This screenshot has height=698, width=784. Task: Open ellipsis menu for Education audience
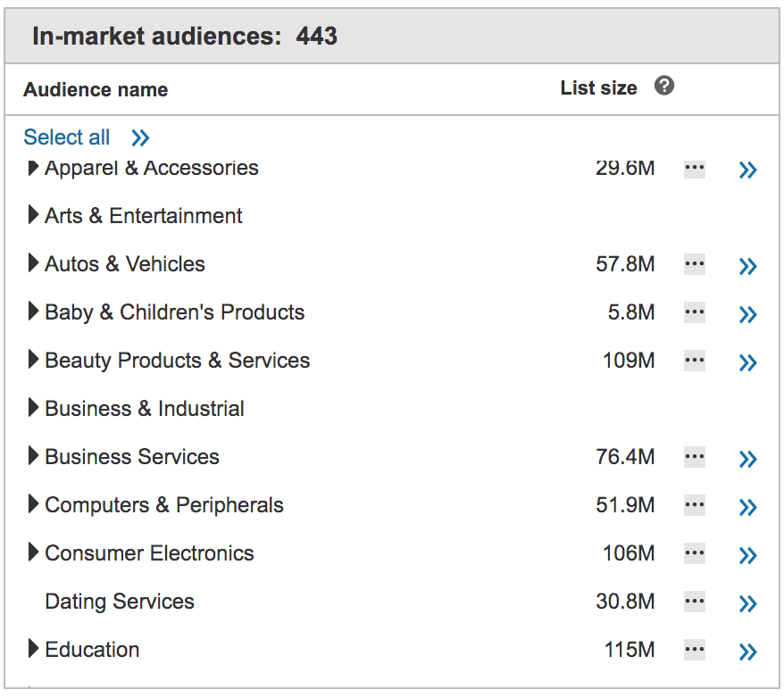[x=694, y=651]
